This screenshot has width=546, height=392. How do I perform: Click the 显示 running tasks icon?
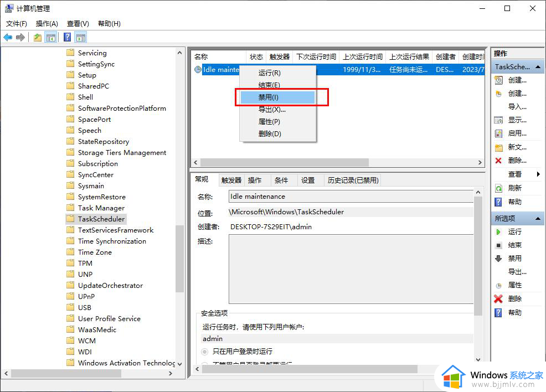pyautogui.click(x=498, y=121)
